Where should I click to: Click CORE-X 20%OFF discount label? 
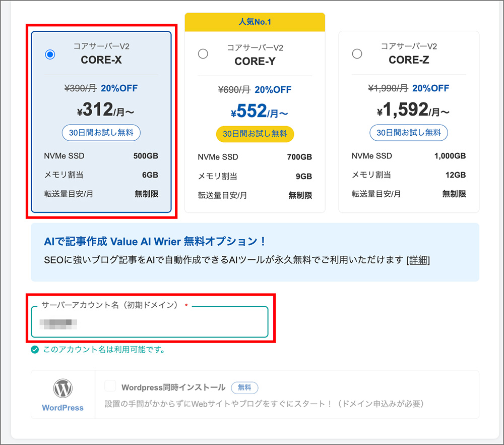[119, 88]
